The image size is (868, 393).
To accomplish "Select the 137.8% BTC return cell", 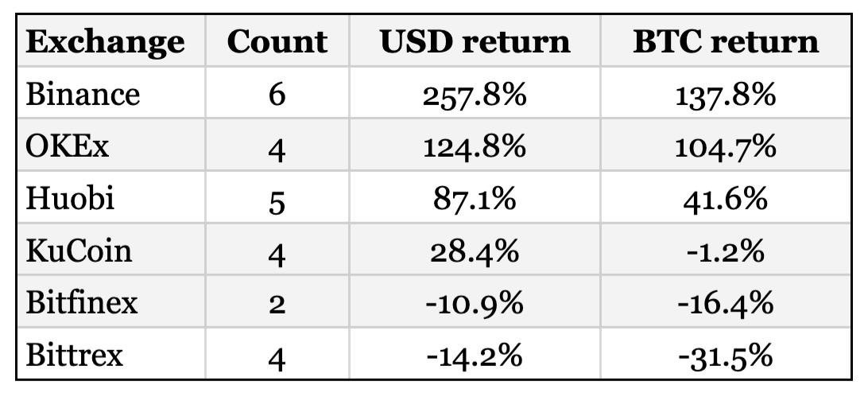I will [x=725, y=95].
